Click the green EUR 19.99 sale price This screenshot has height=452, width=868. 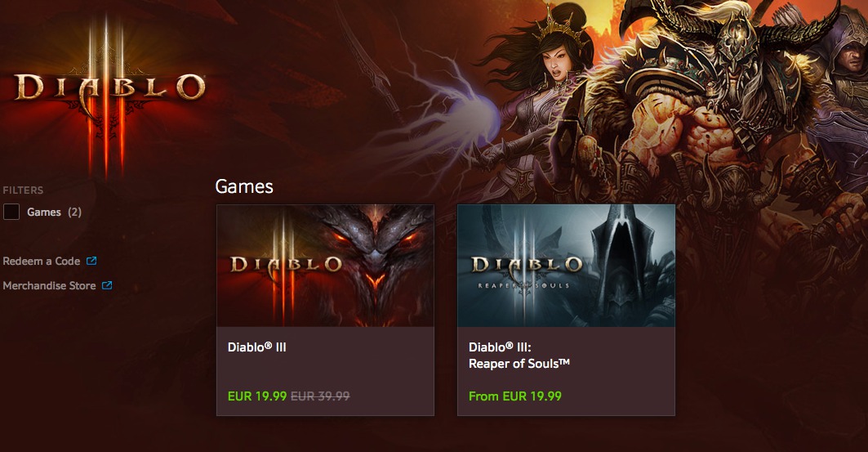click(x=257, y=396)
